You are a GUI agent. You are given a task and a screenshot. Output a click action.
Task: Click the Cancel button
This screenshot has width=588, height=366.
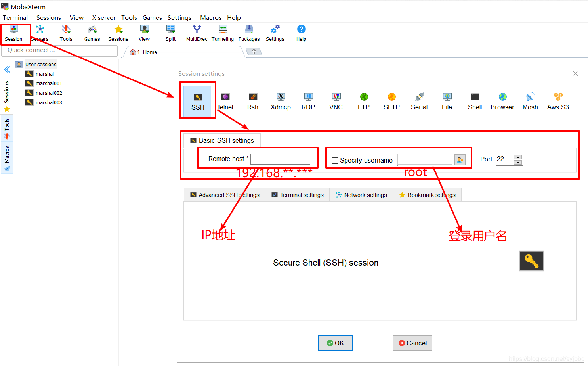pos(412,343)
